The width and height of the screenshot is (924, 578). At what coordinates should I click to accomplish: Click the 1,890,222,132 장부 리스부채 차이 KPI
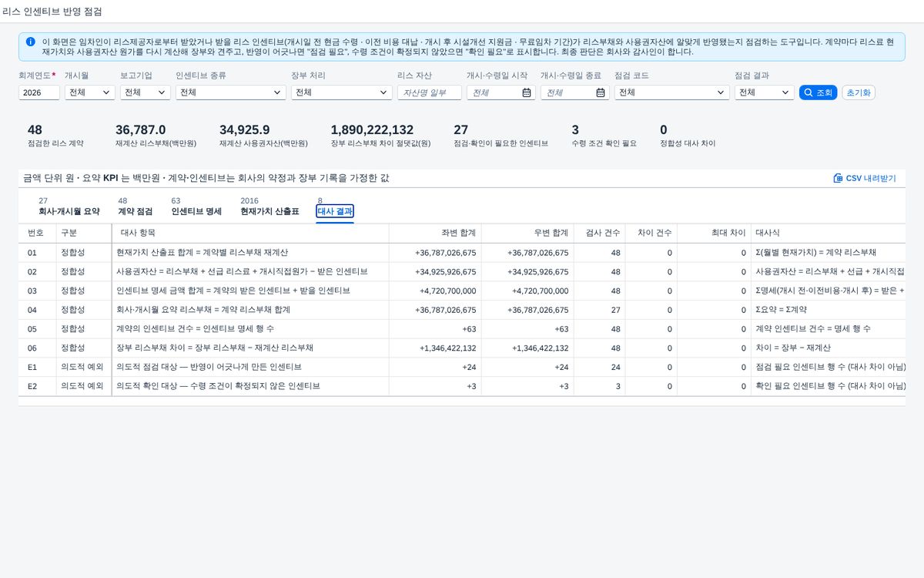pos(380,136)
